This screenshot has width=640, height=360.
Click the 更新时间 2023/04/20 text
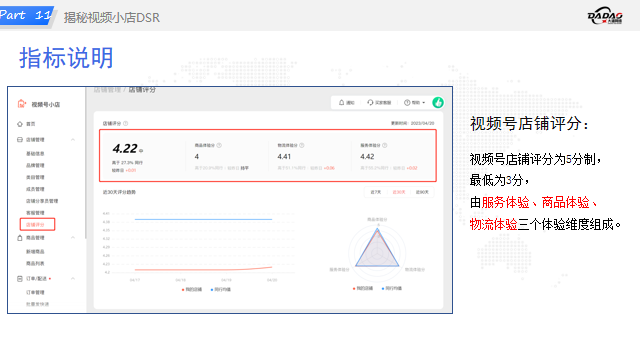click(412, 123)
